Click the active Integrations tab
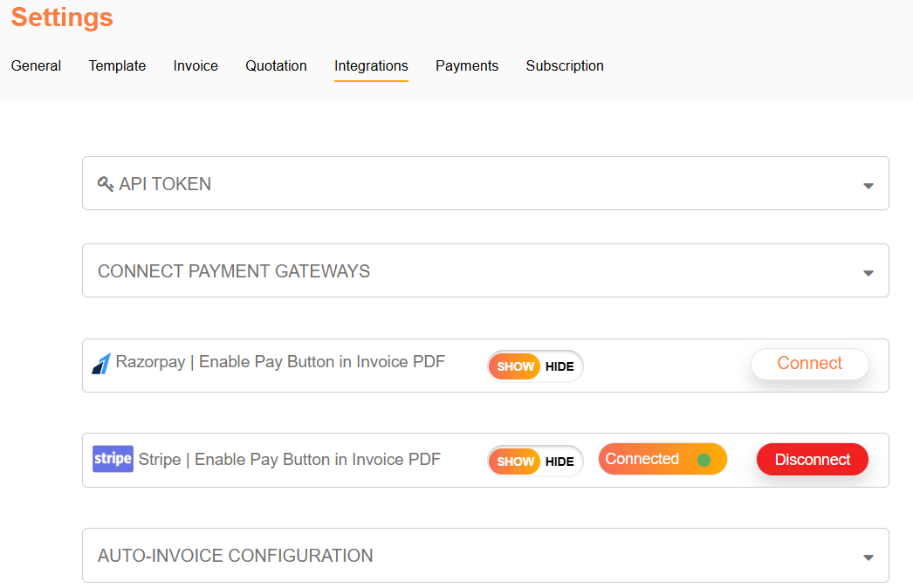Viewport: 913px width, 588px height. click(x=371, y=65)
